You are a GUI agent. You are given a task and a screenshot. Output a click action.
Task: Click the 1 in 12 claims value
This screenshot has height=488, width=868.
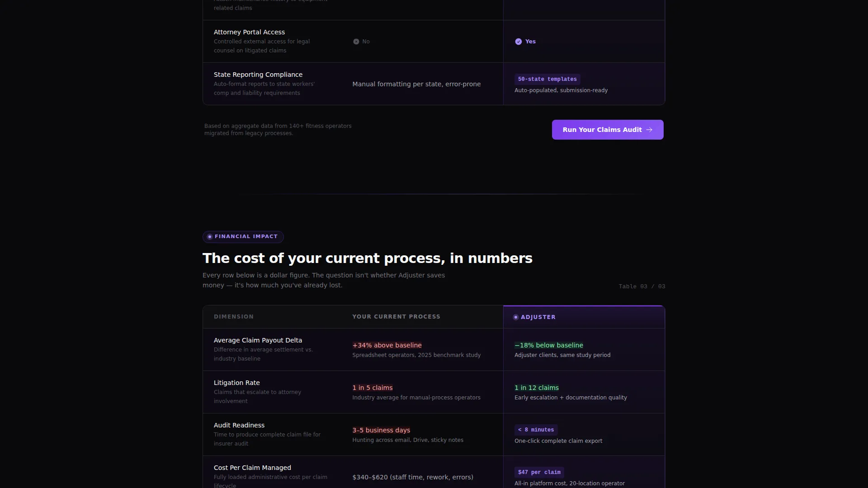(x=537, y=388)
